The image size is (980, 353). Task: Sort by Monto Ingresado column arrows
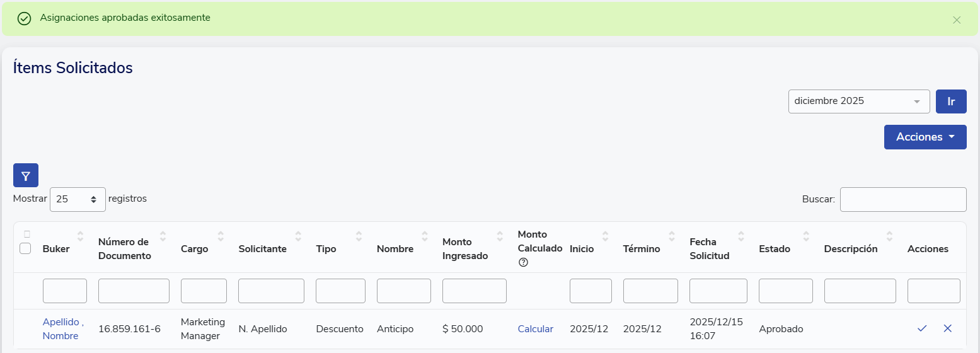pyautogui.click(x=500, y=236)
